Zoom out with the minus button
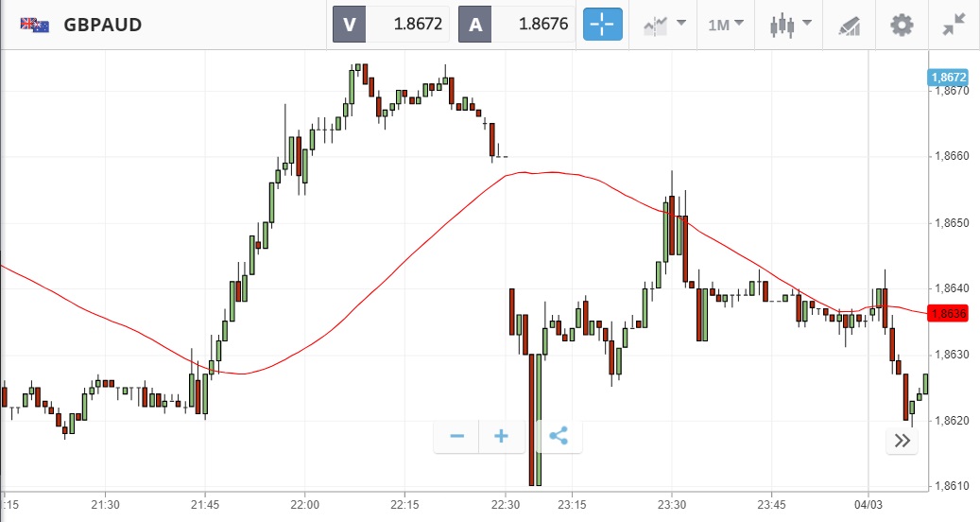Viewport: 980px width, 522px height. 457,436
